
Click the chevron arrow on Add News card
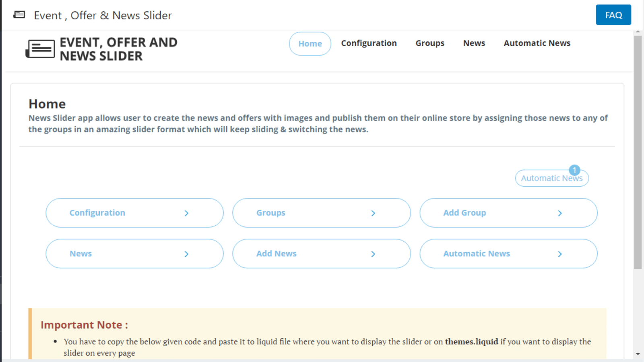pos(373,254)
